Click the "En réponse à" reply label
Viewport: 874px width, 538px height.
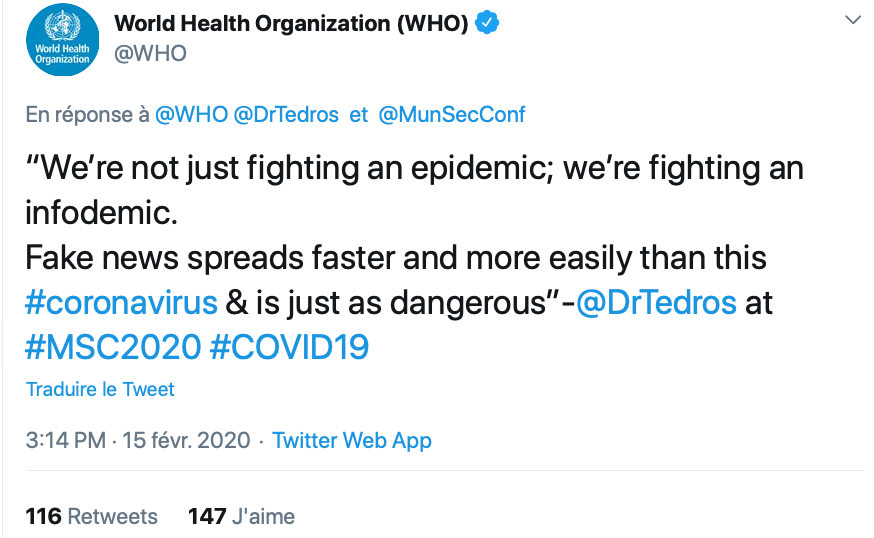(88, 115)
